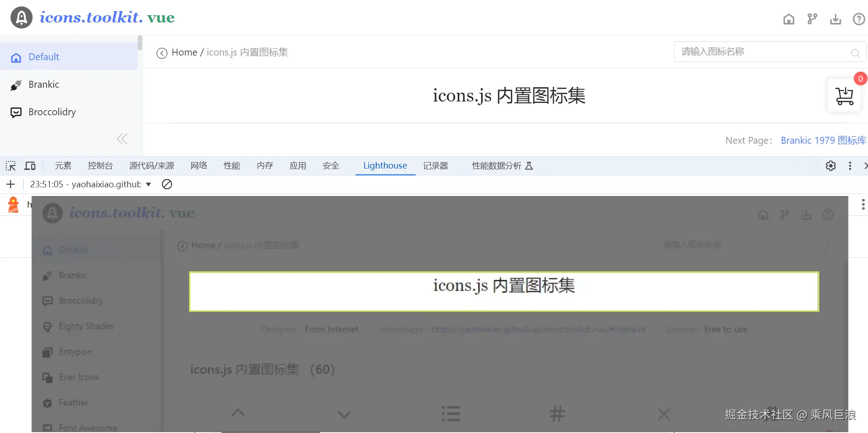Switch to the 元素 DevTools tab
This screenshot has height=433, width=868.
tap(63, 165)
